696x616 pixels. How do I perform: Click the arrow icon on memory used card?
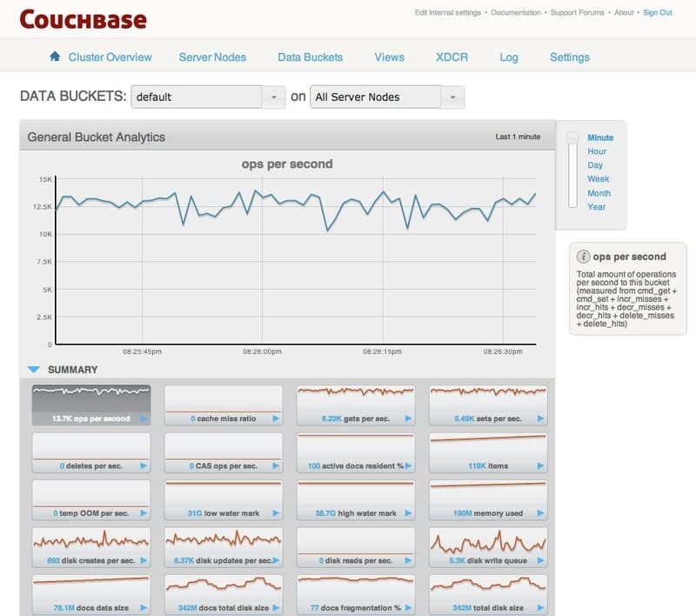coord(540,513)
